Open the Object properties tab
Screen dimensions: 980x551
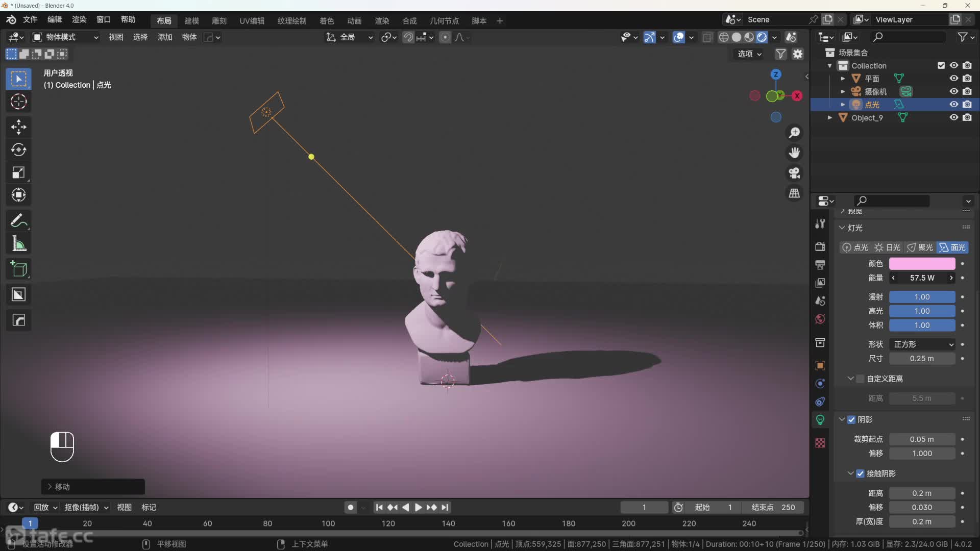pyautogui.click(x=820, y=365)
